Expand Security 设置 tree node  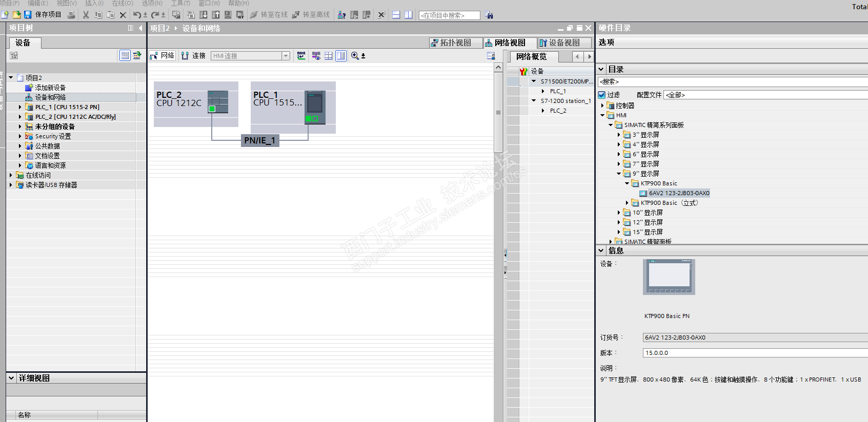coord(20,136)
